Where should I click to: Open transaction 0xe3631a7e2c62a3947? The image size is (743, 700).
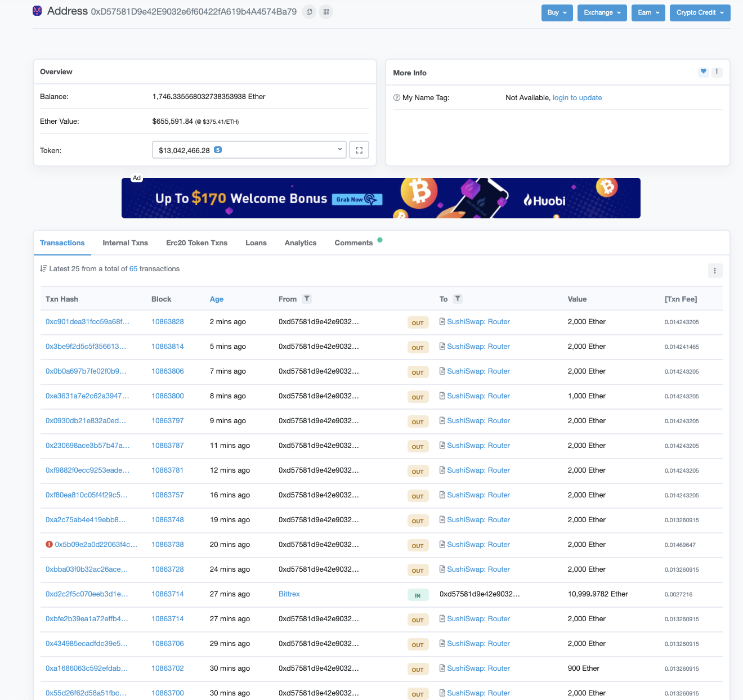[x=87, y=396]
